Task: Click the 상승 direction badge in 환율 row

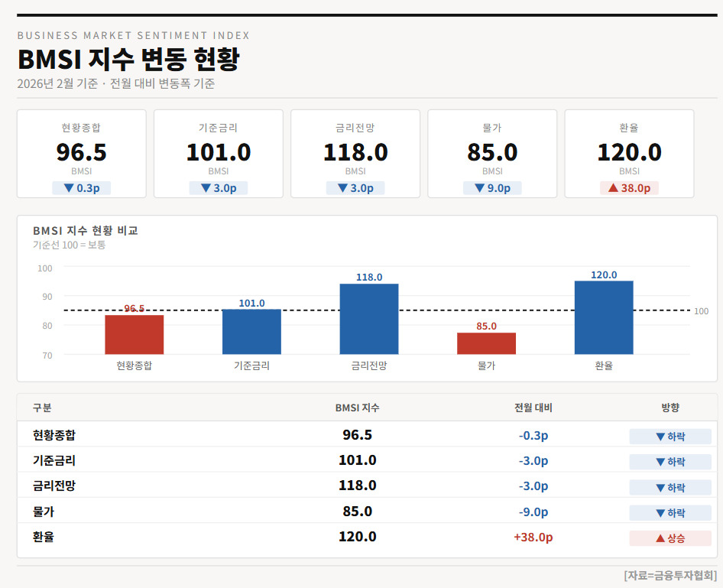Action: pyautogui.click(x=670, y=538)
